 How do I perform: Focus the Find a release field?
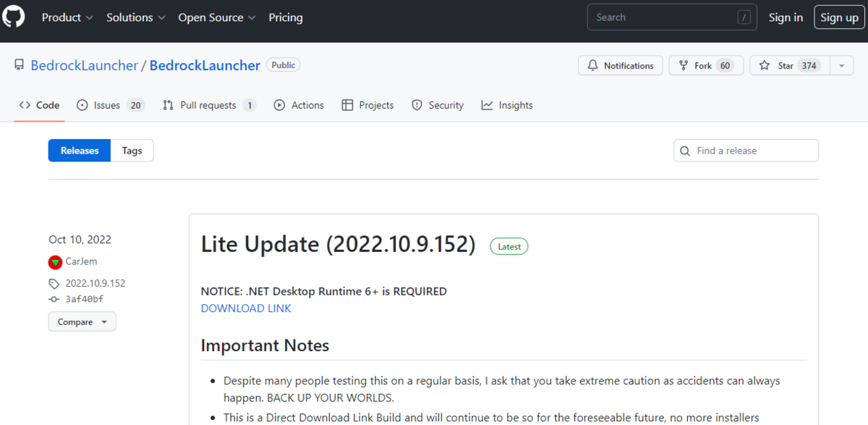pos(746,151)
